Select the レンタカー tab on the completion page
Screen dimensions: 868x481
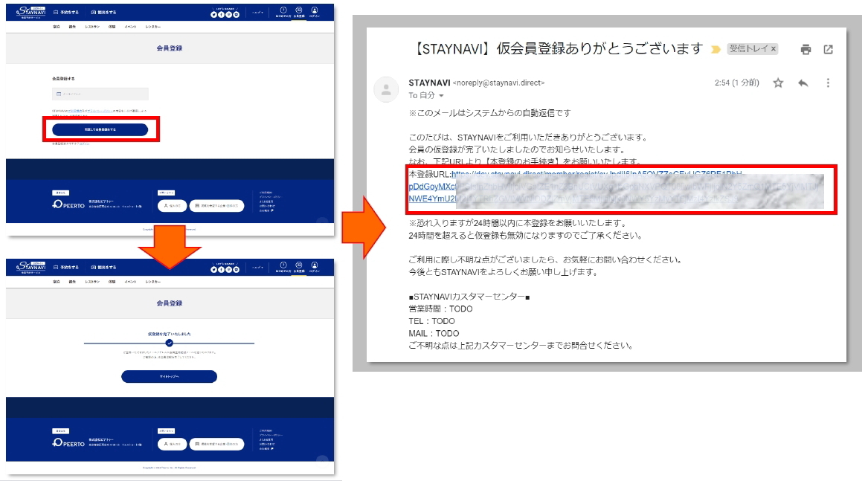point(152,282)
